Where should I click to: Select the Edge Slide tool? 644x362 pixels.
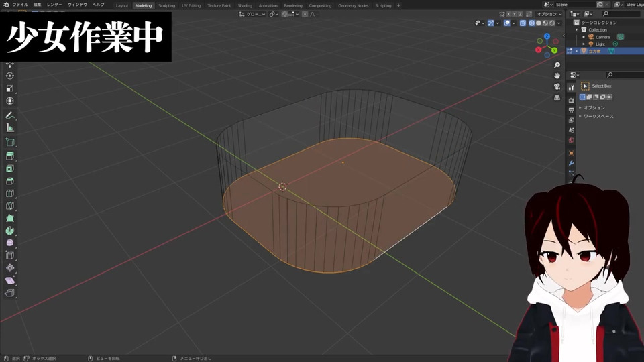pos(10,255)
